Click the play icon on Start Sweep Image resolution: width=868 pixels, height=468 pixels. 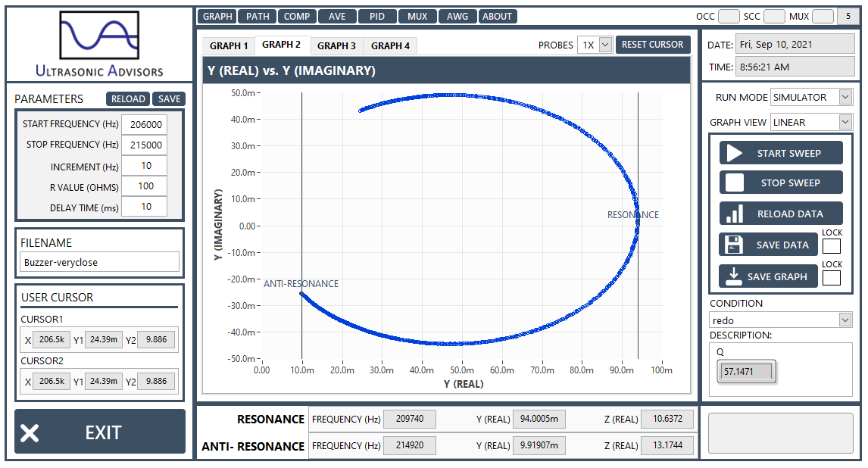pos(734,153)
